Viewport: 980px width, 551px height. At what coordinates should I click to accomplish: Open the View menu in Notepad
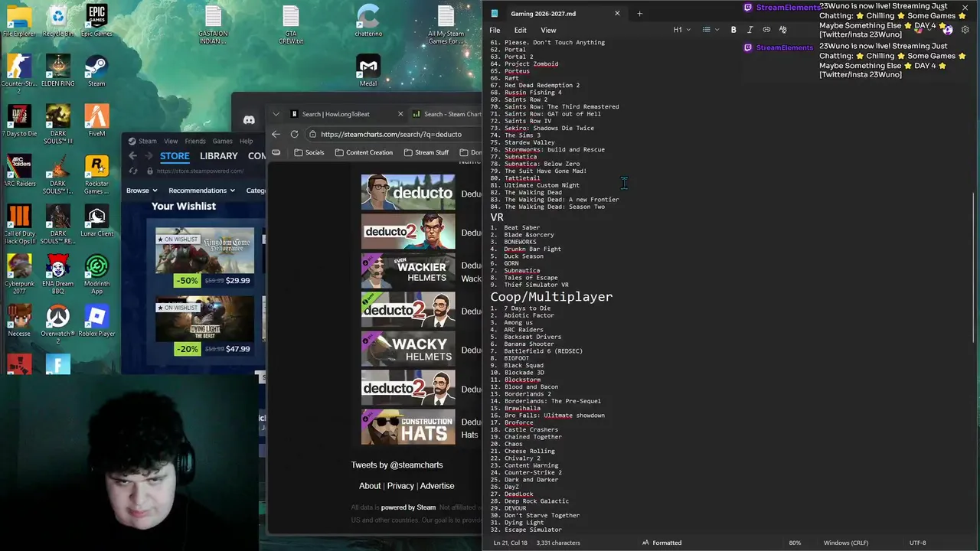(548, 30)
